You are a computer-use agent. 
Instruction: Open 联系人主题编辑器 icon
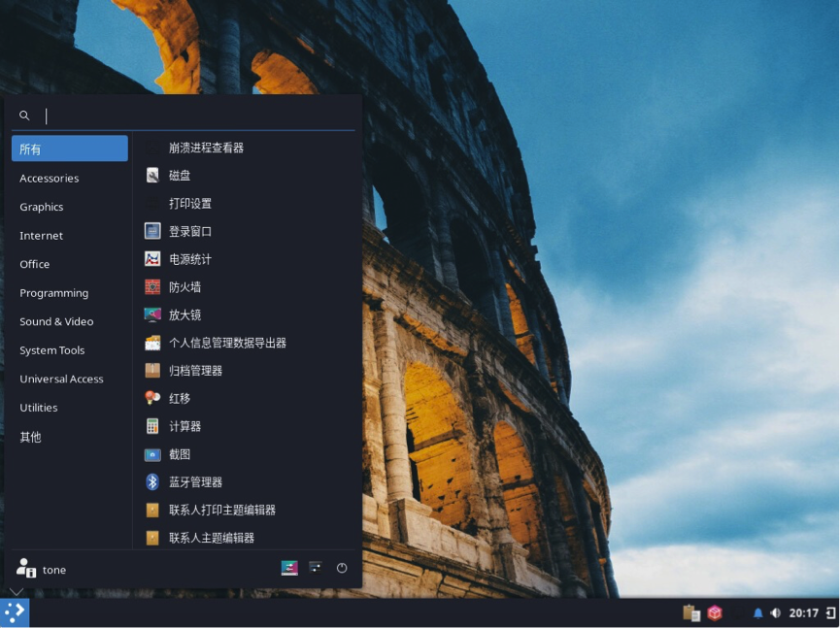(152, 538)
